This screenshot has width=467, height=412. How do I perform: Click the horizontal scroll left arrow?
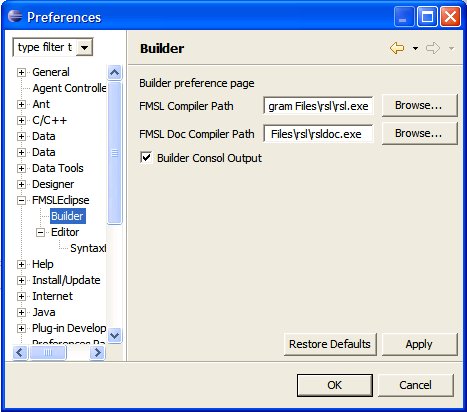click(x=20, y=352)
